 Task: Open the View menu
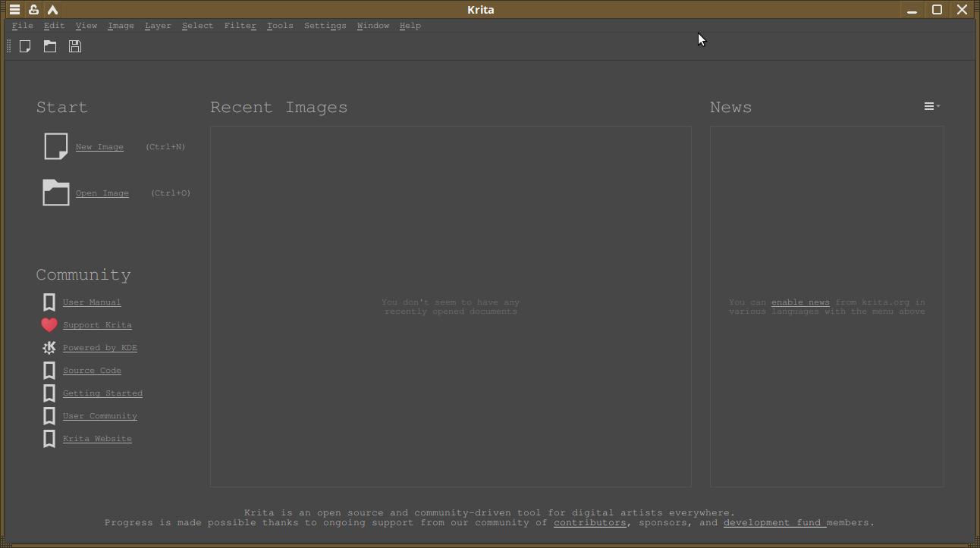click(86, 26)
